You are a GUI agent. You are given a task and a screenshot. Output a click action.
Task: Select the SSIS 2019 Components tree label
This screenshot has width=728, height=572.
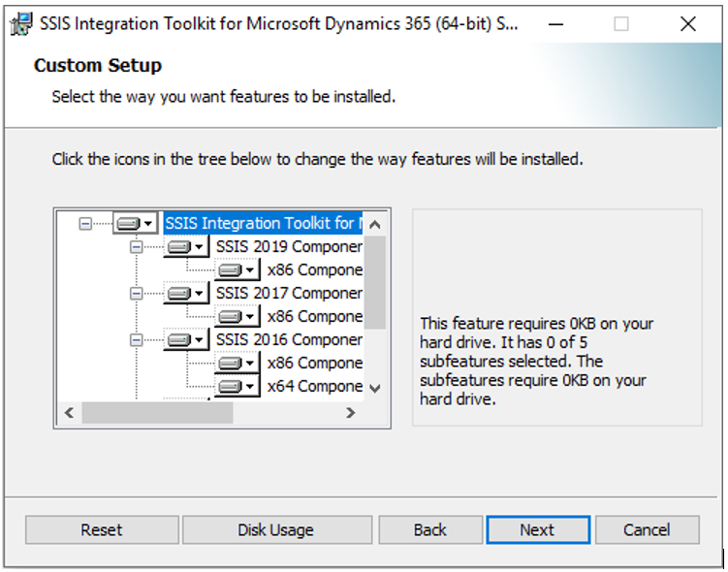click(289, 246)
